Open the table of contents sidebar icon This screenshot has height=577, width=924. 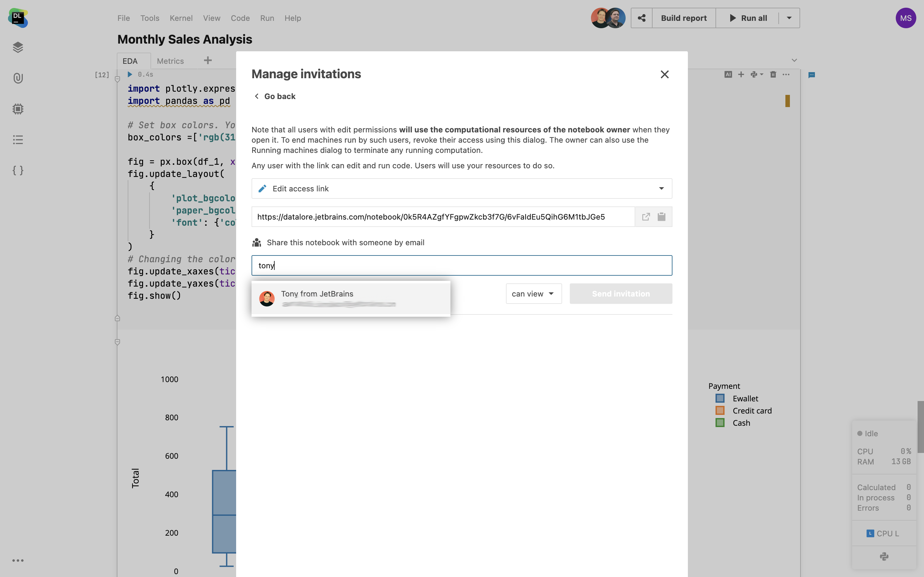(x=18, y=140)
